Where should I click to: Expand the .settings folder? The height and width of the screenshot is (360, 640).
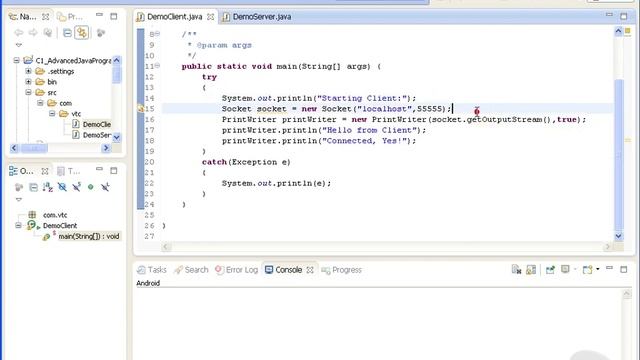pyautogui.click(x=28, y=71)
